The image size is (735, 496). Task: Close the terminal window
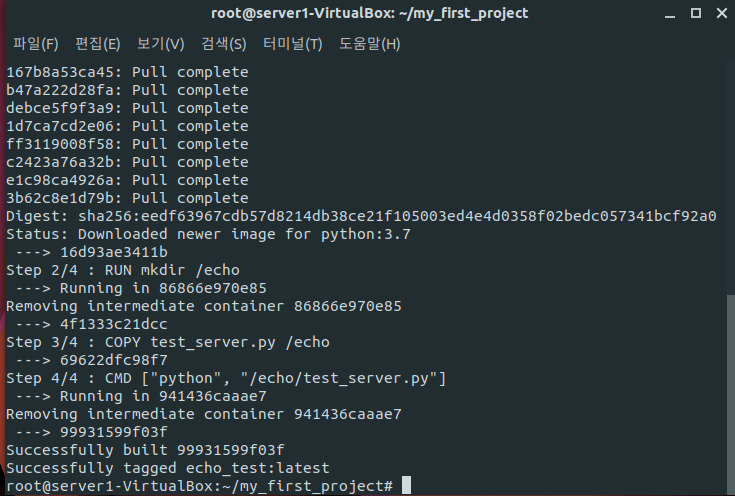click(722, 13)
